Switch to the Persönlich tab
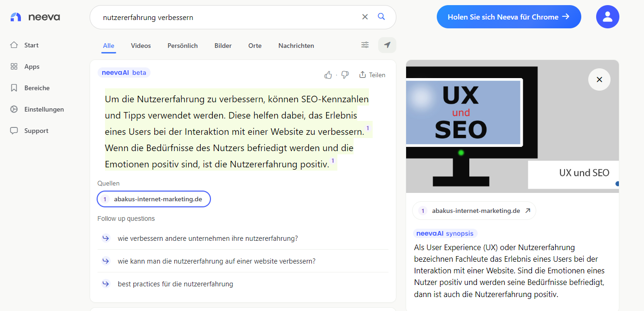 (x=183, y=46)
